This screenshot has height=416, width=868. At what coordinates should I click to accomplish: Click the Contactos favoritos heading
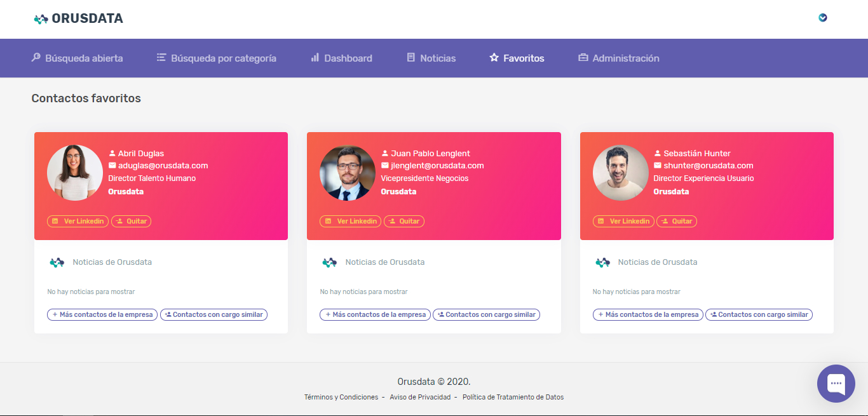(x=86, y=98)
